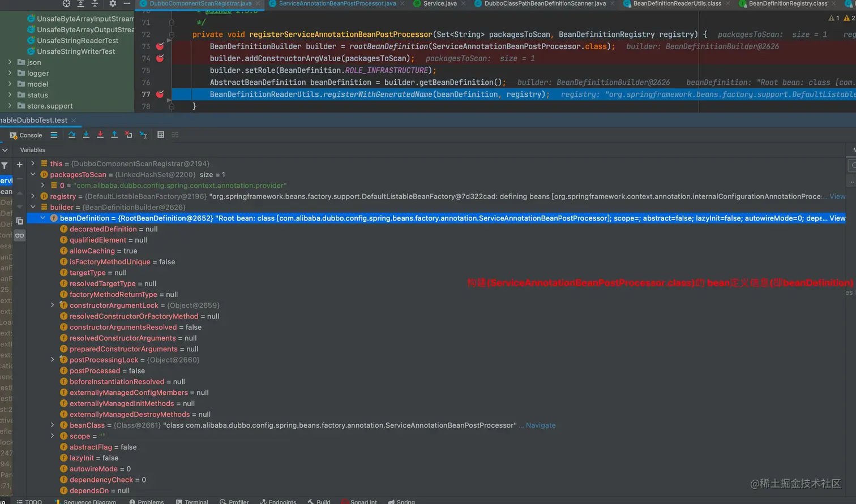The width and height of the screenshot is (856, 504).
Task: Click Collapse All in project panel
Action: [x=95, y=3]
